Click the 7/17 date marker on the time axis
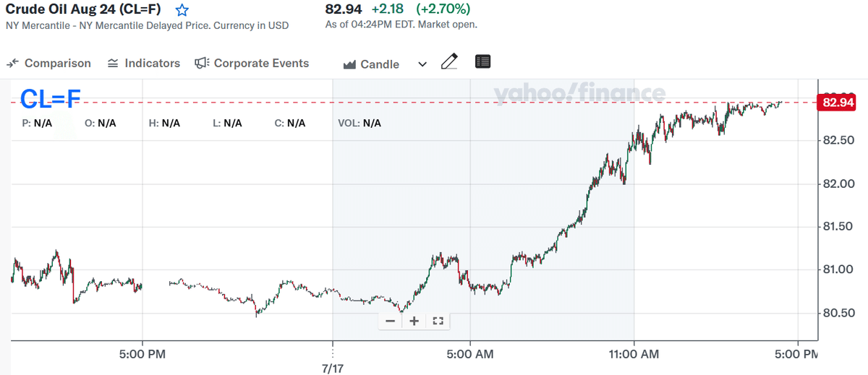 tap(332, 368)
